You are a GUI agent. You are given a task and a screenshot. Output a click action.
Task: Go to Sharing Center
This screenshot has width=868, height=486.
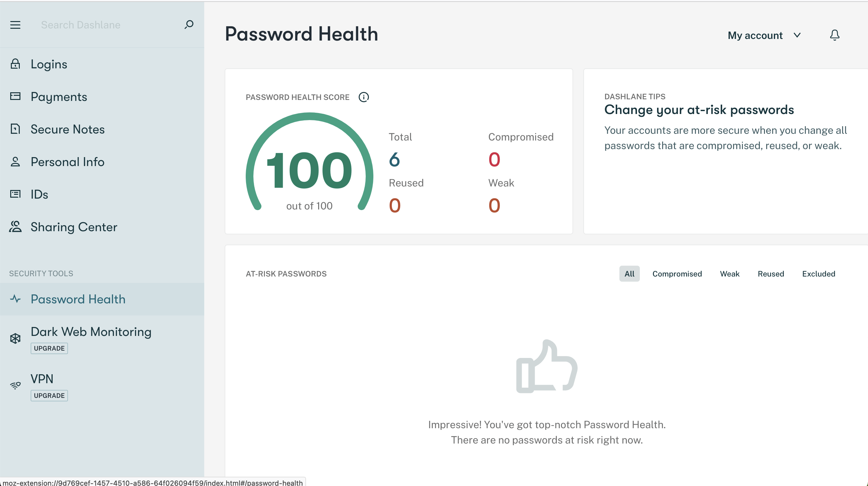tap(74, 227)
